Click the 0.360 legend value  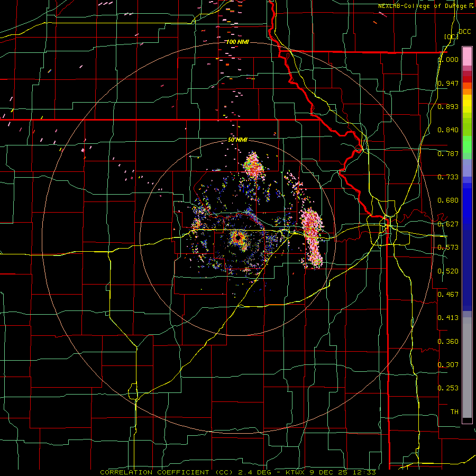448,342
